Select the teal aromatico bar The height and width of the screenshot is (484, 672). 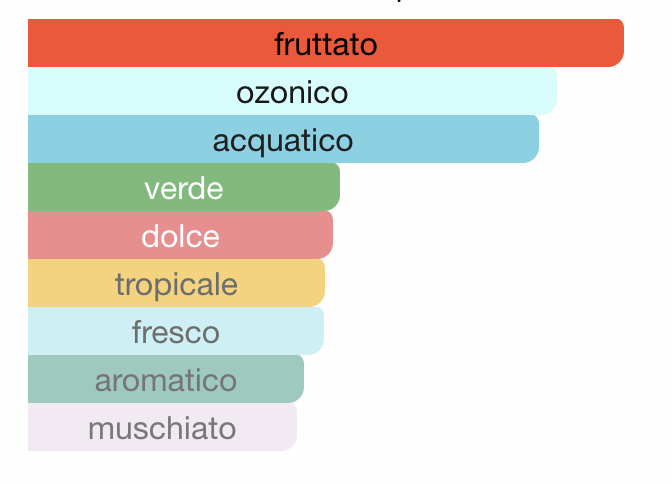[x=166, y=379]
